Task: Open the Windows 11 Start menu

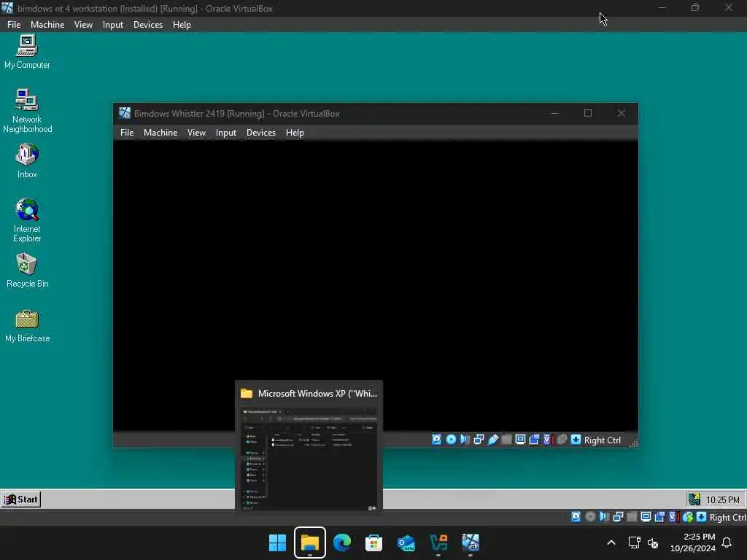Action: pyautogui.click(x=277, y=542)
